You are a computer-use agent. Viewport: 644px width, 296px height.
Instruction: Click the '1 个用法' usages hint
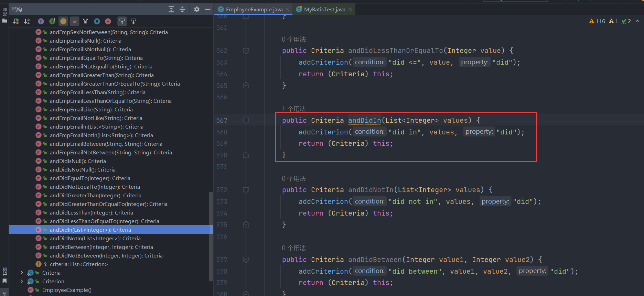click(x=294, y=109)
